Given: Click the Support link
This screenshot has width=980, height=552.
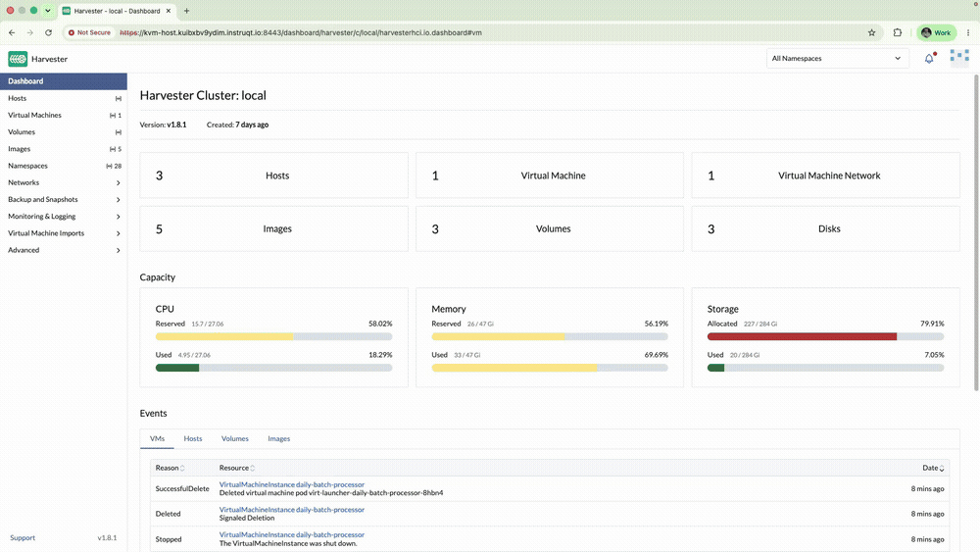Looking at the screenshot, I should [x=23, y=537].
